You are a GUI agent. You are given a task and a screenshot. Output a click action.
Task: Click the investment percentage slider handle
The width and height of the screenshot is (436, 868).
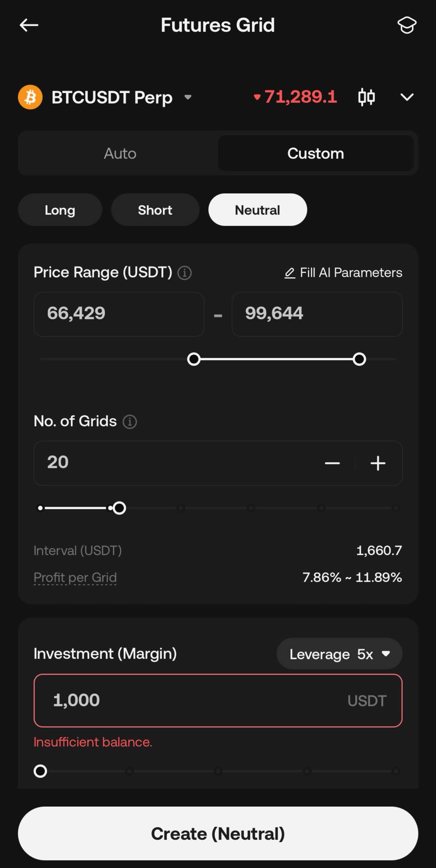[x=40, y=771]
